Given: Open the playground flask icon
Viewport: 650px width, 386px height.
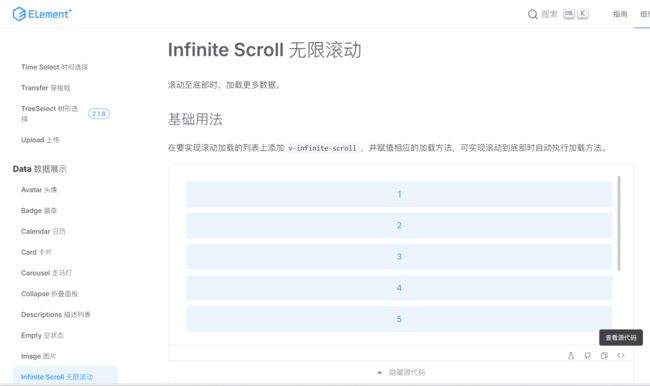Looking at the screenshot, I should coord(571,355).
